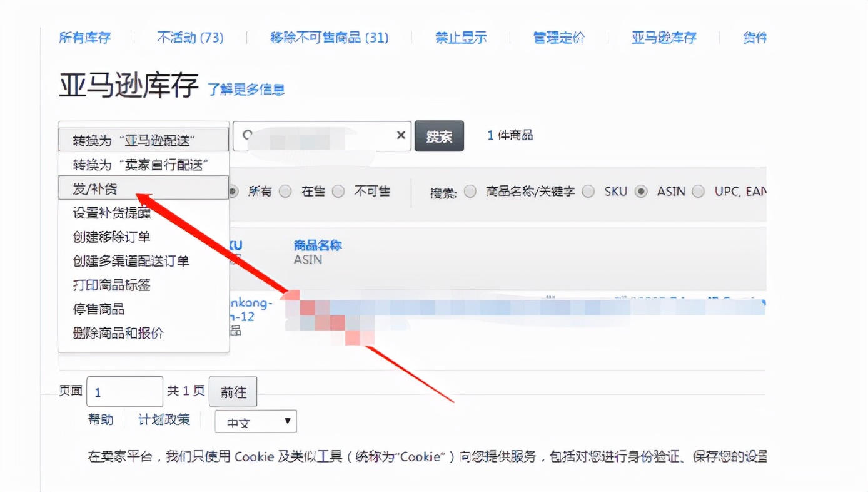Clear the search box using the X icon
The width and height of the screenshot is (868, 492).
tap(401, 135)
